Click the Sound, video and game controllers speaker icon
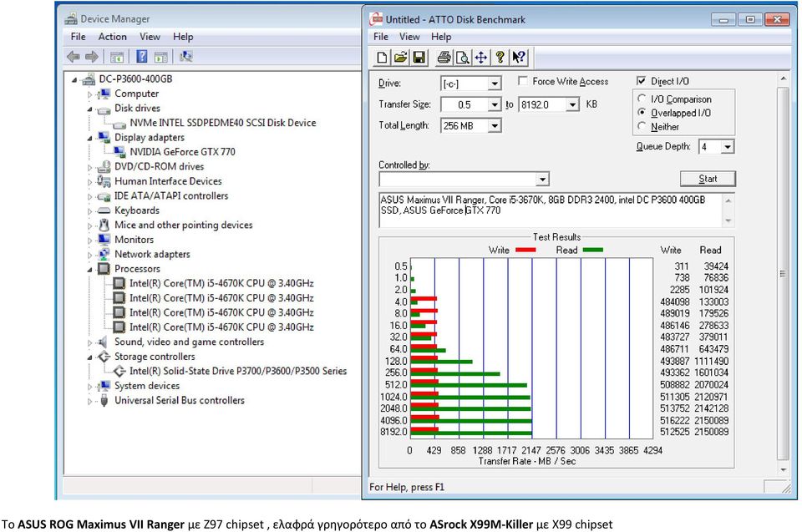Screen dimensions: 802x532 104,342
